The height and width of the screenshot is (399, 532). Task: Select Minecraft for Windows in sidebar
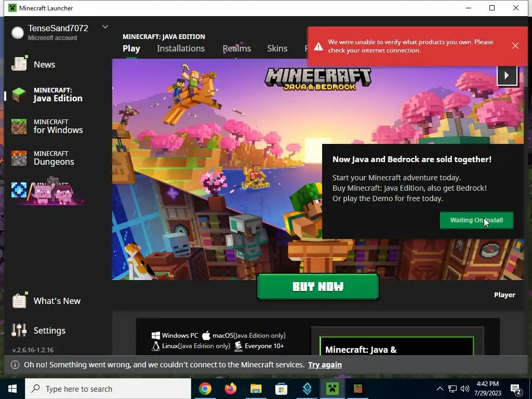click(47, 126)
